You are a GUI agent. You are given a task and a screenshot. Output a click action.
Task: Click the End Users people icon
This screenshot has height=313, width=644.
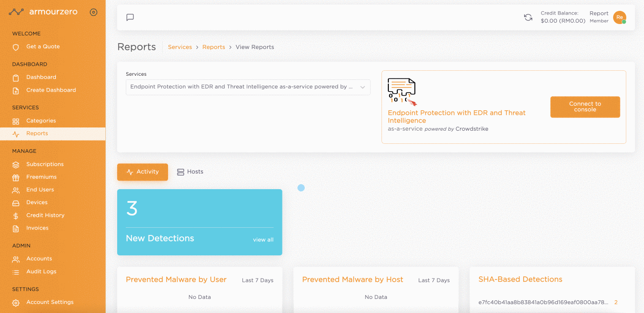coord(16,190)
